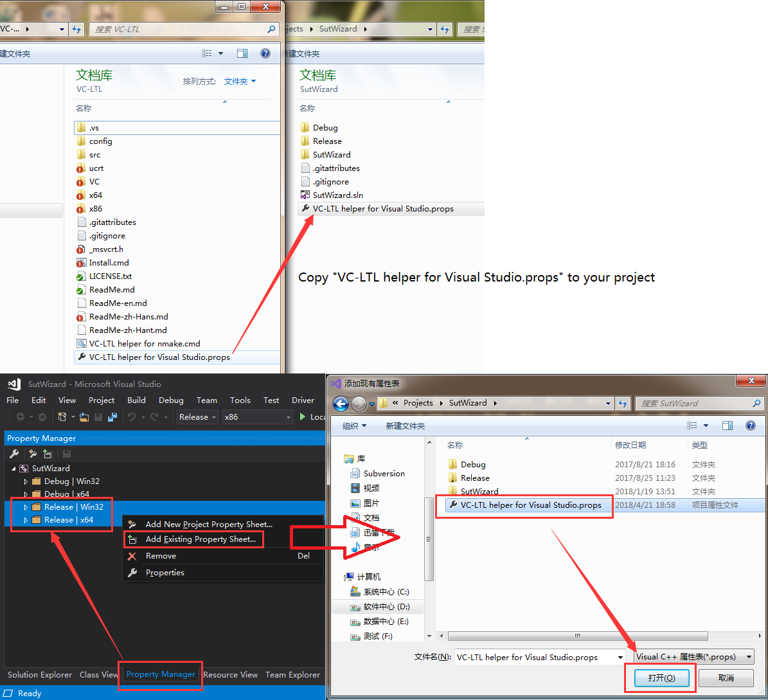Open the File menu in Visual Studio

(13, 400)
